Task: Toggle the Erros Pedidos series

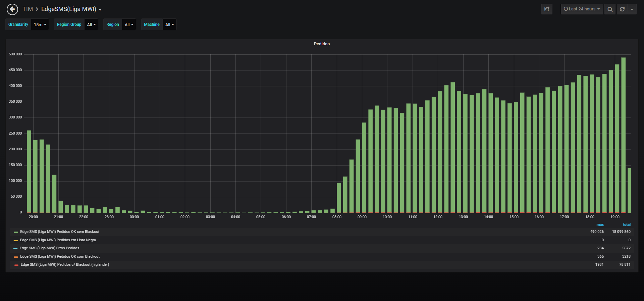Action: tap(49, 248)
